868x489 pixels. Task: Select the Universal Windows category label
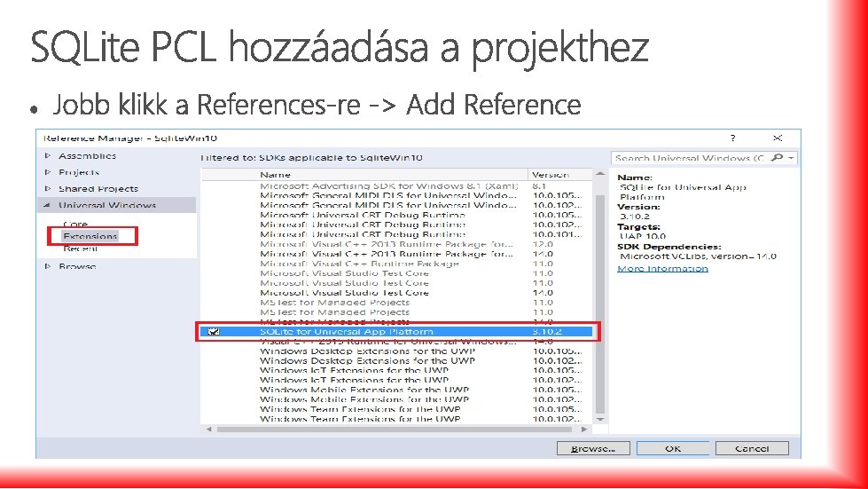tap(107, 206)
